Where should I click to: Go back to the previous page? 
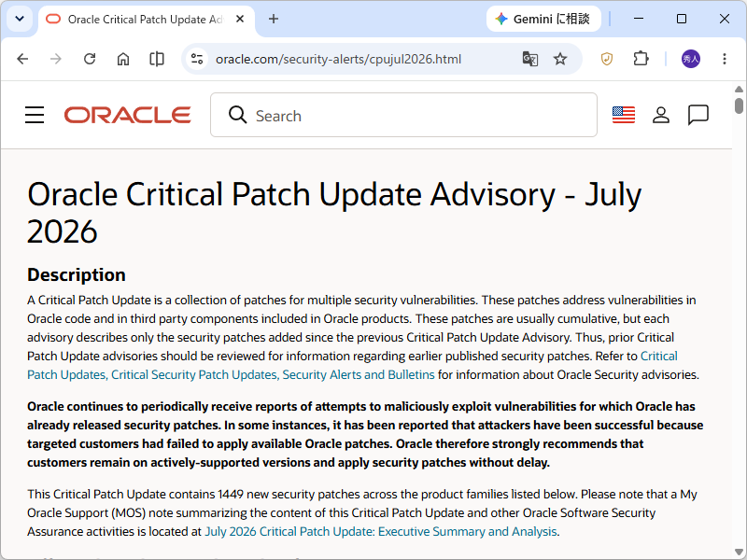[22, 59]
